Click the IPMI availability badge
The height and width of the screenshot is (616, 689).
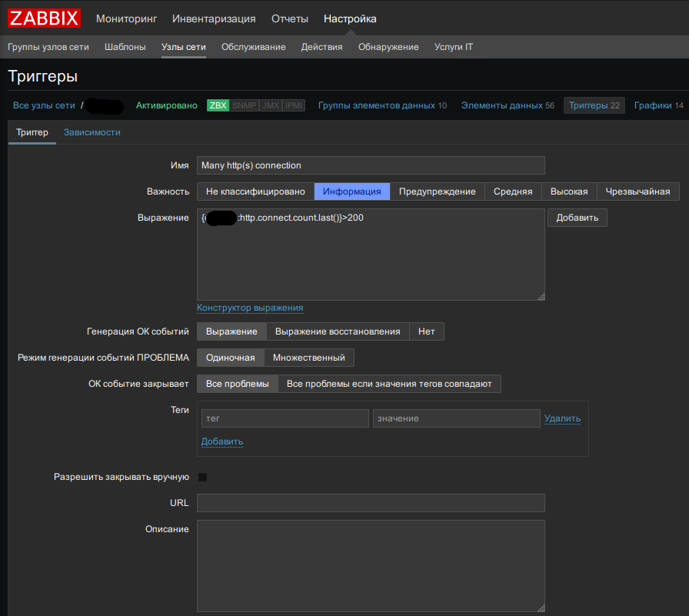coord(295,105)
